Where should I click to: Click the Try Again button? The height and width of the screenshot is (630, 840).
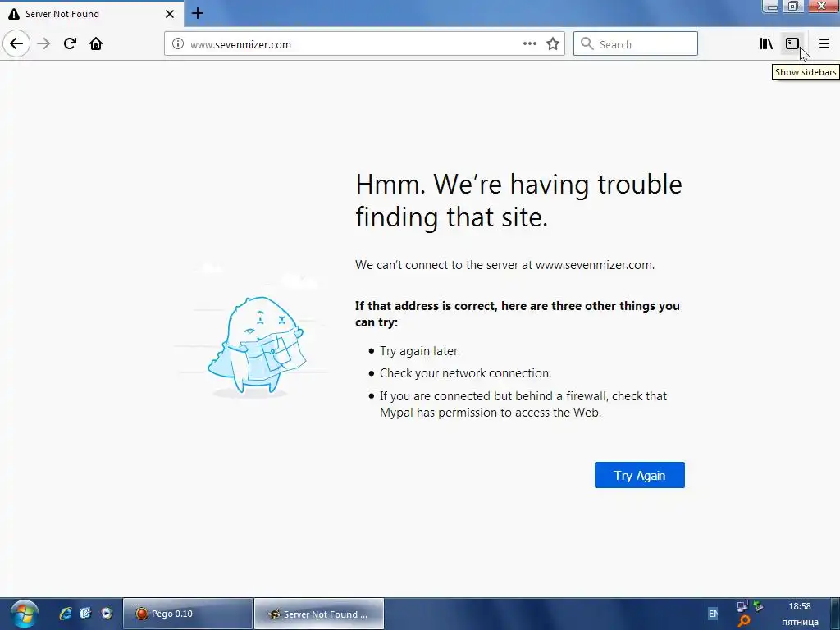pos(639,475)
